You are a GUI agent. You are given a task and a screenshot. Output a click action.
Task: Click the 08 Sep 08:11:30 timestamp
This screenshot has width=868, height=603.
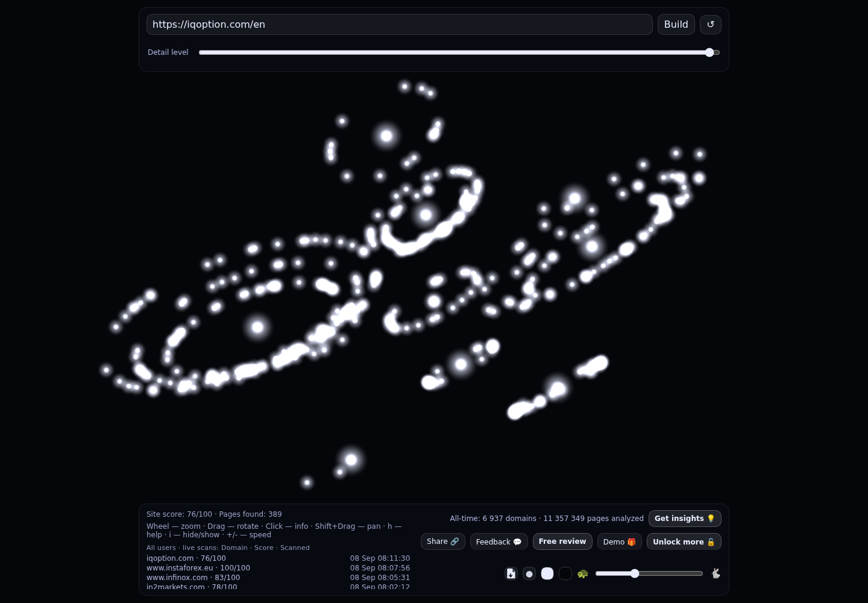380,558
